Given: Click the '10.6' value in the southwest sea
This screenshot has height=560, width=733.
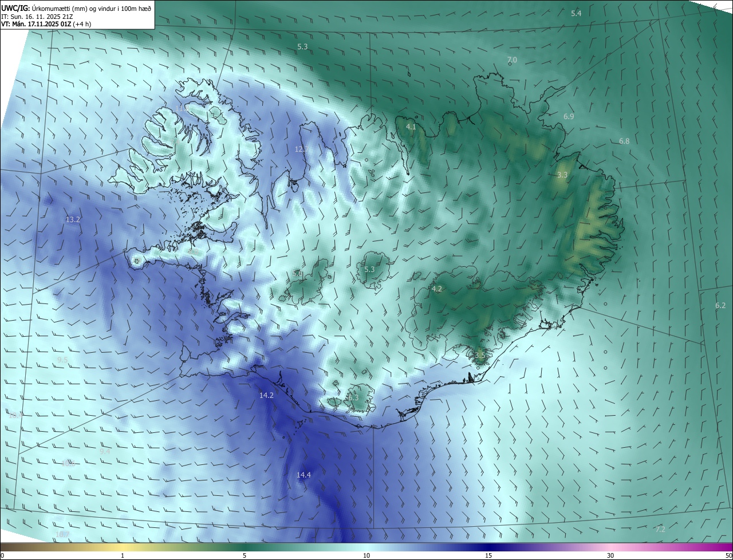Looking at the screenshot, I should point(68,463).
